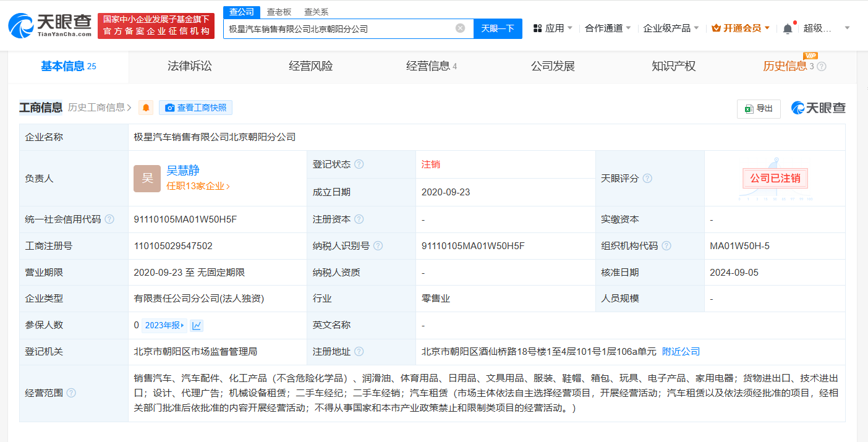Open the 经营风险 tab
The height and width of the screenshot is (442, 868).
(x=309, y=66)
